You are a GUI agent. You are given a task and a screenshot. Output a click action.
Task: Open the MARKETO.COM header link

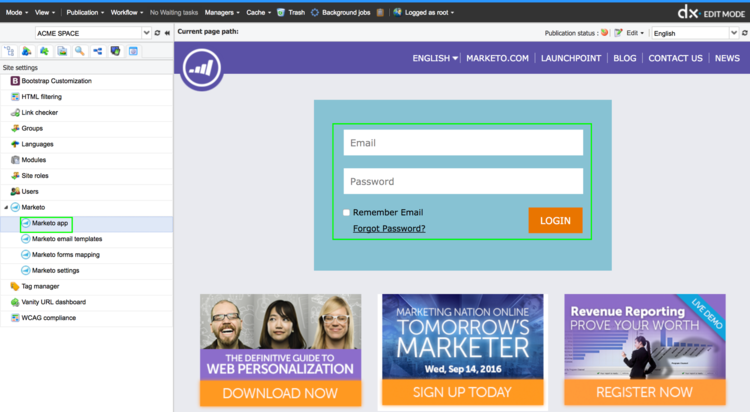click(497, 58)
